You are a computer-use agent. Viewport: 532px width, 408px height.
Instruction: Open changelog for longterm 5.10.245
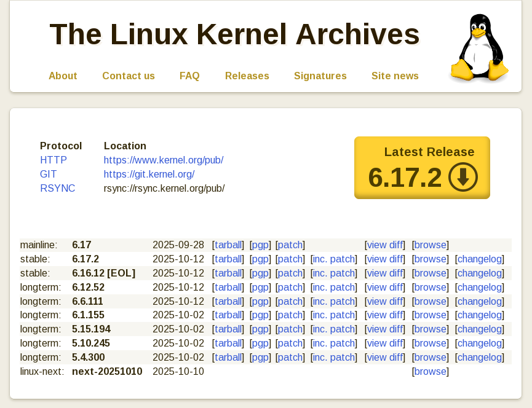(x=479, y=343)
